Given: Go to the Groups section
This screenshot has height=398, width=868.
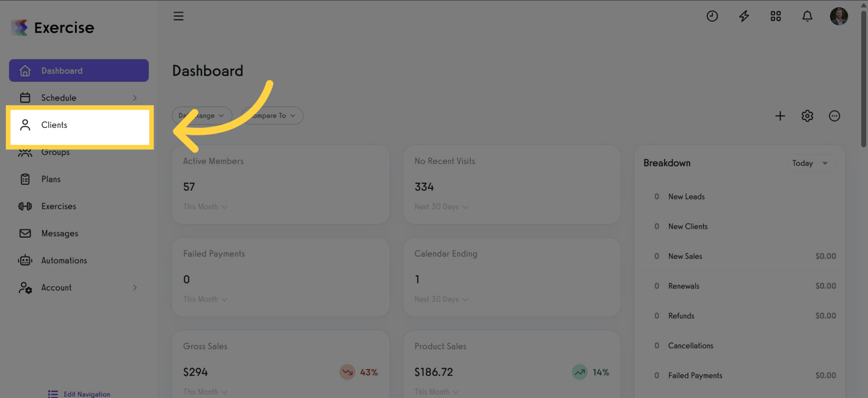Looking at the screenshot, I should coord(56,152).
